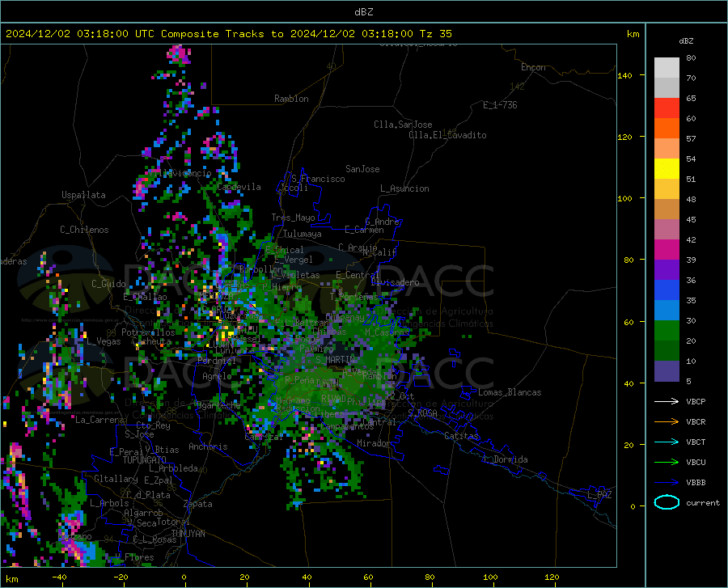Click the green VBCU arrow icon
The width and height of the screenshot is (728, 588).
pyautogui.click(x=667, y=463)
